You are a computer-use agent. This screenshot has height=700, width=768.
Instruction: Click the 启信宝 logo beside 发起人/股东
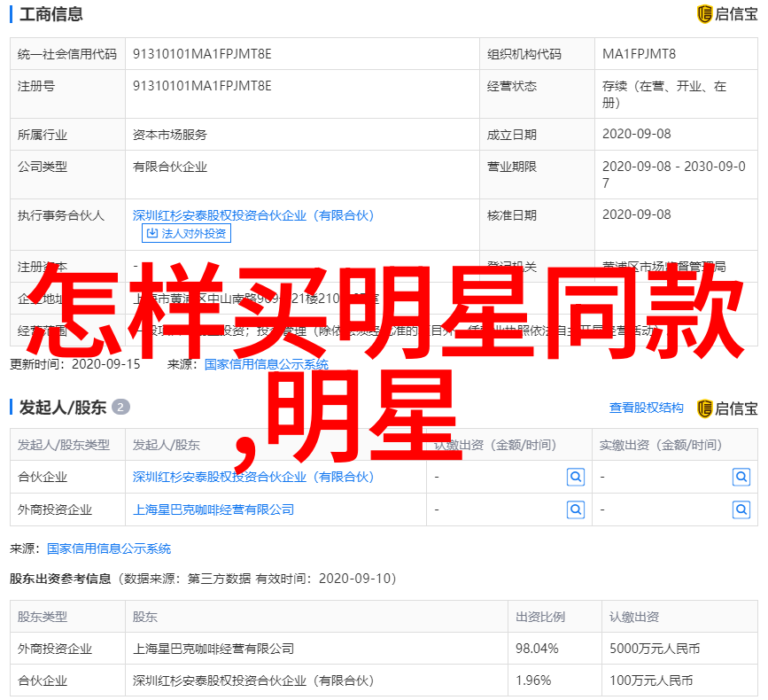pyautogui.click(x=727, y=408)
